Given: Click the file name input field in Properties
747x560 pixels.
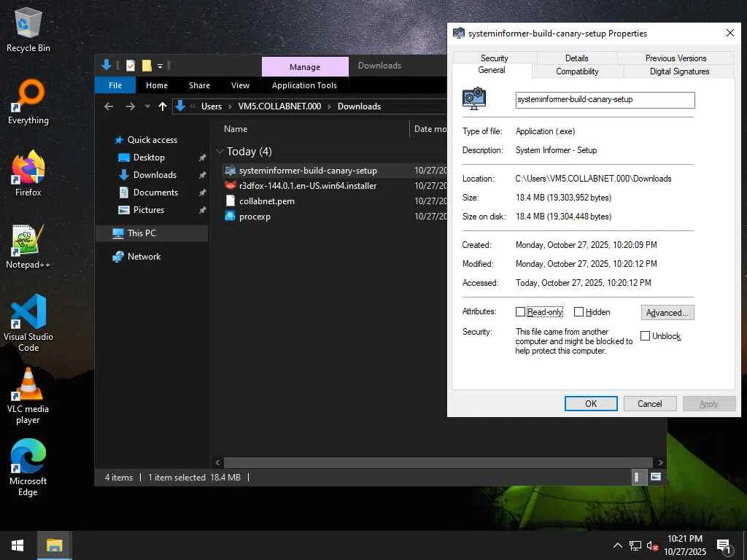Looking at the screenshot, I should tap(605, 99).
